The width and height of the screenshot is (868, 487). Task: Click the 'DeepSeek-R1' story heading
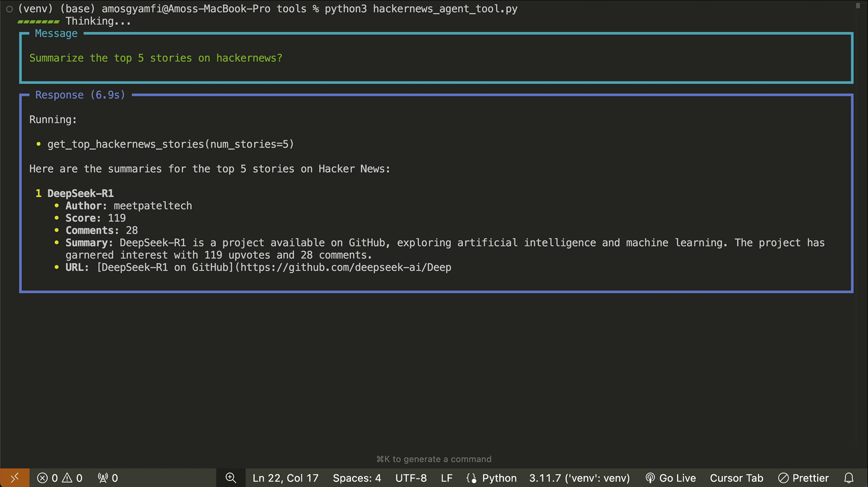click(80, 194)
